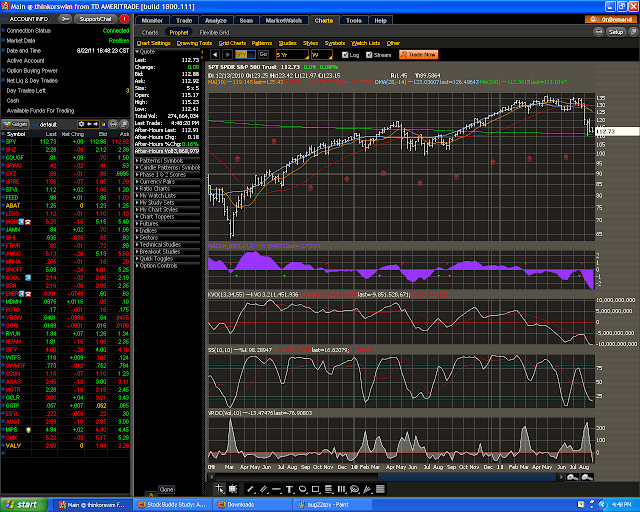Open aug22spy - Paint in taskbar

pyautogui.click(x=331, y=505)
